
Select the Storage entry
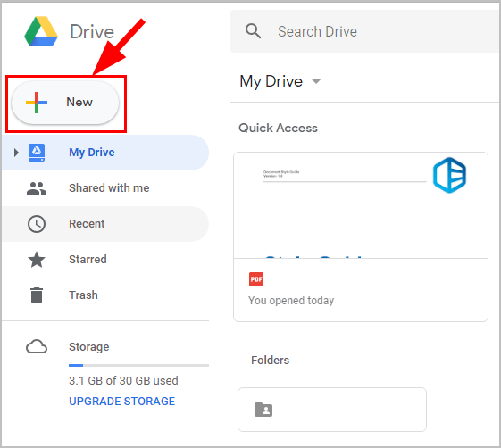point(88,347)
